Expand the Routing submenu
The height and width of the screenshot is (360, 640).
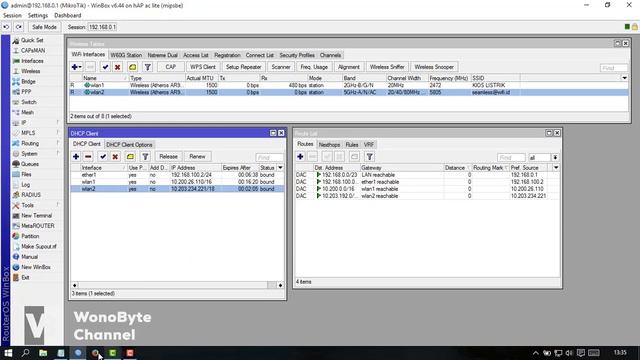(x=30, y=143)
